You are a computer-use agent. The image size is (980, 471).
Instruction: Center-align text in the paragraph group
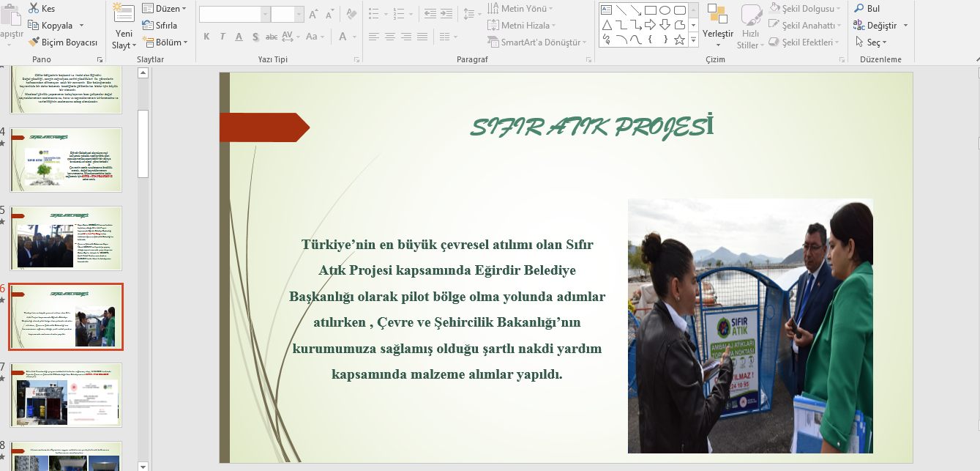390,37
